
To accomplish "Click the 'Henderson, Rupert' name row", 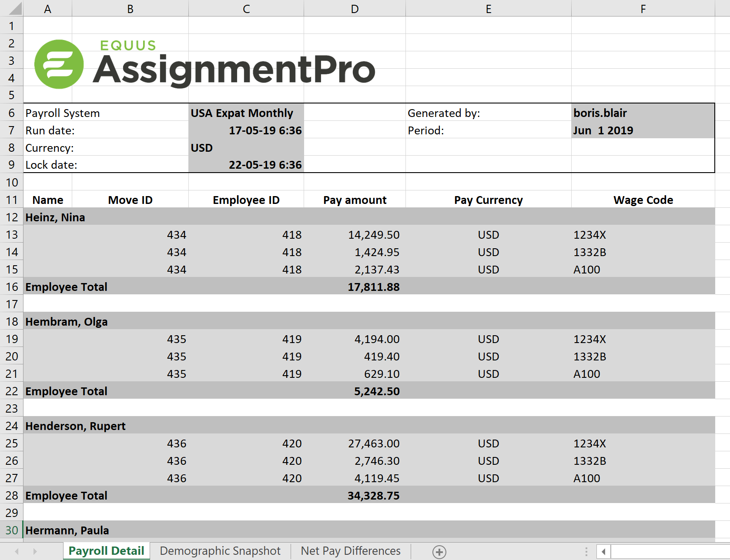I will click(369, 426).
